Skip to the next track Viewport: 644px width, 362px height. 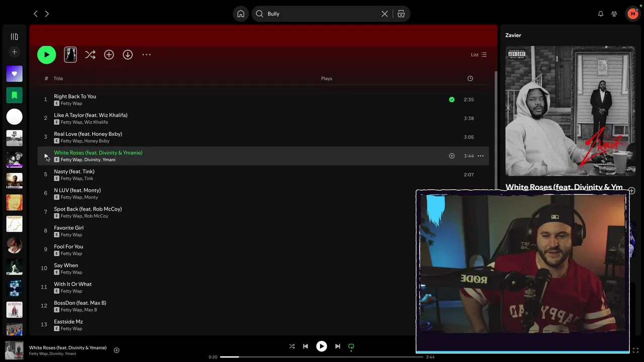(x=338, y=346)
